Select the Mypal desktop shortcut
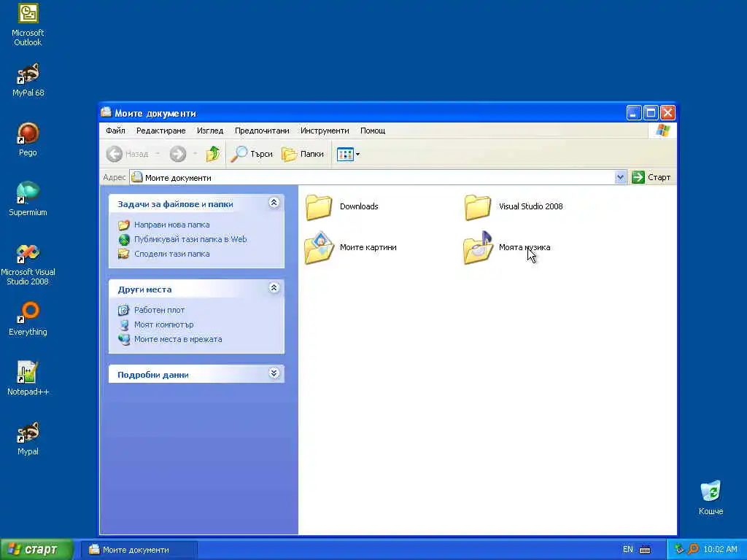Image resolution: width=747 pixels, height=560 pixels. [28, 438]
